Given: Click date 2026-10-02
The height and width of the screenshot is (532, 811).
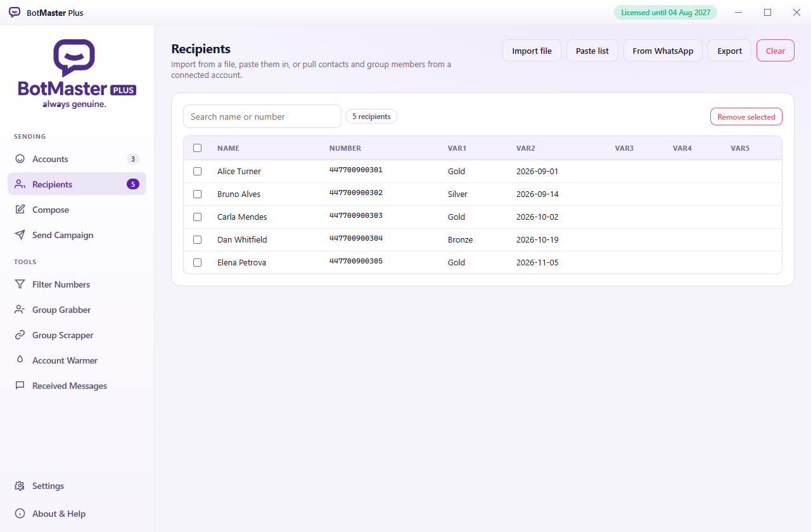Looking at the screenshot, I should [x=537, y=217].
